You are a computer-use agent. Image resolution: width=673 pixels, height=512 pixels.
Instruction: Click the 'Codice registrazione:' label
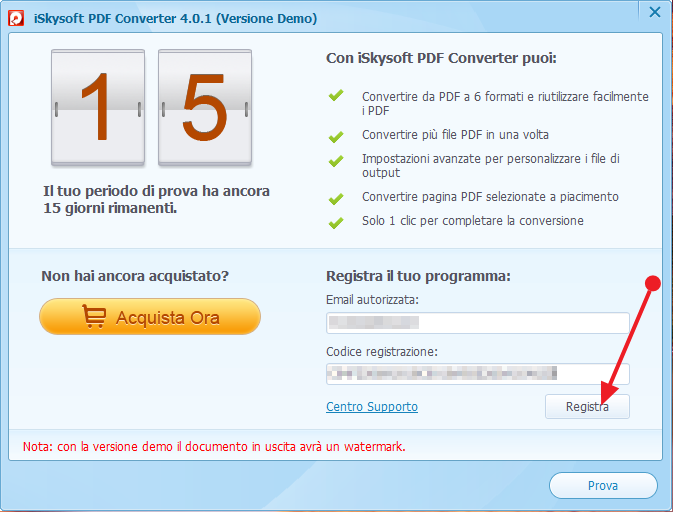[x=382, y=352]
